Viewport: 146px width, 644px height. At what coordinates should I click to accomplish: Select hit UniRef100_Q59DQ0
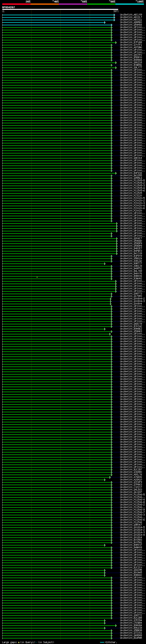[x=131, y=241]
